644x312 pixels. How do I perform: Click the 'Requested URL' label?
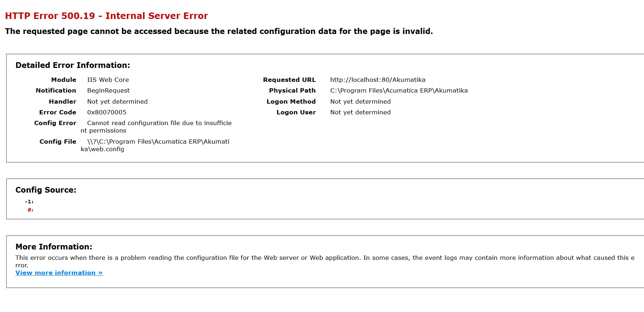pos(289,80)
